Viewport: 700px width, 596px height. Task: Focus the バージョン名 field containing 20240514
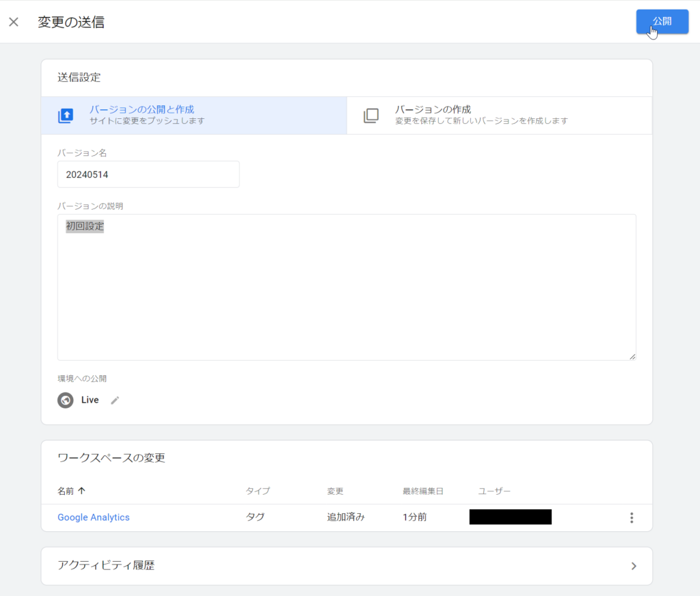(148, 174)
